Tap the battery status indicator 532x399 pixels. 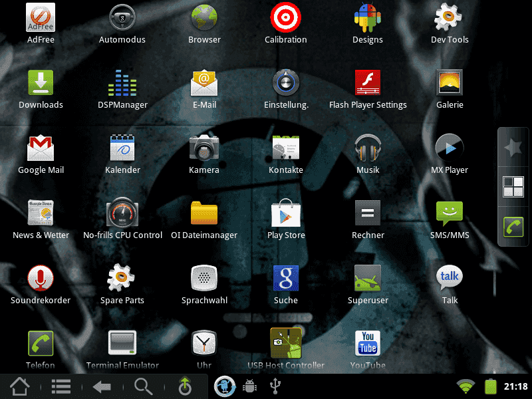click(x=491, y=386)
